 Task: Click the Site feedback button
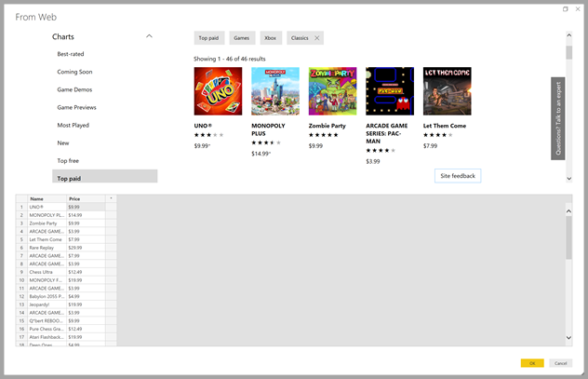[x=458, y=176]
